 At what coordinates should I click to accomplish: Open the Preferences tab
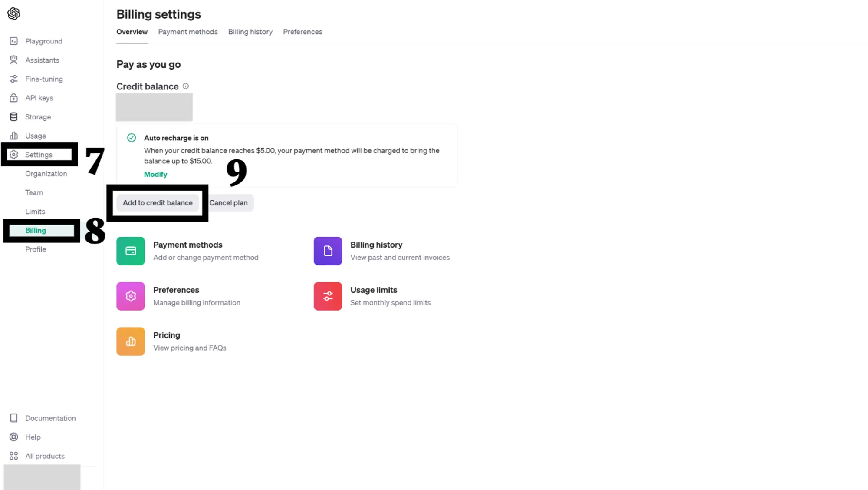[x=302, y=32]
